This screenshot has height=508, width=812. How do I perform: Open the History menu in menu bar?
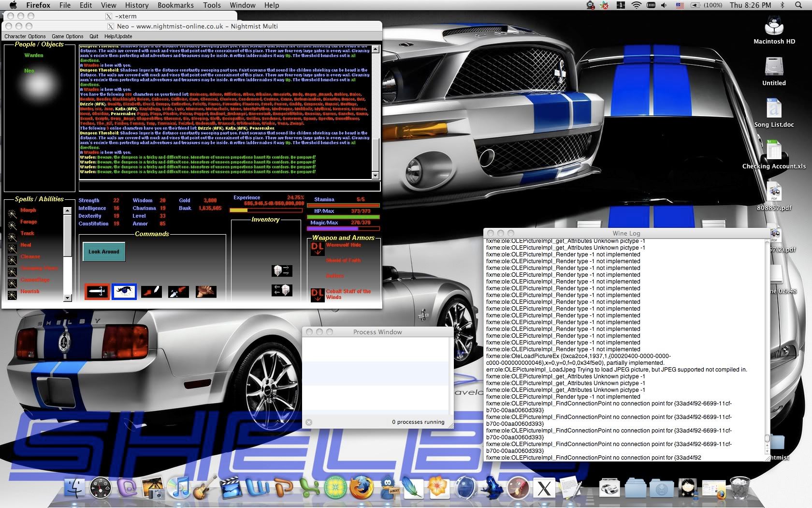click(x=137, y=5)
